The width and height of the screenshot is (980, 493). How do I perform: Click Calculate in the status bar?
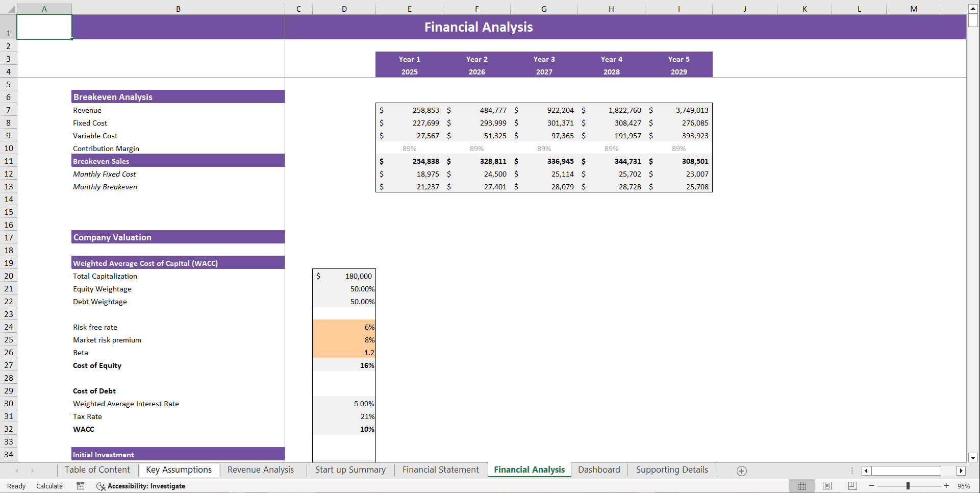[x=49, y=486]
